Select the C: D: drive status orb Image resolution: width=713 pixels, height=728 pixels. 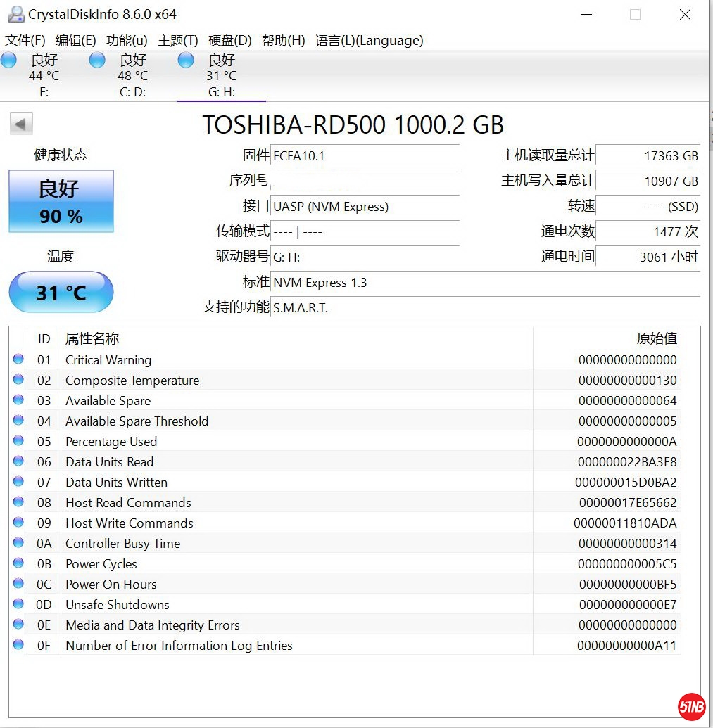coord(97,60)
